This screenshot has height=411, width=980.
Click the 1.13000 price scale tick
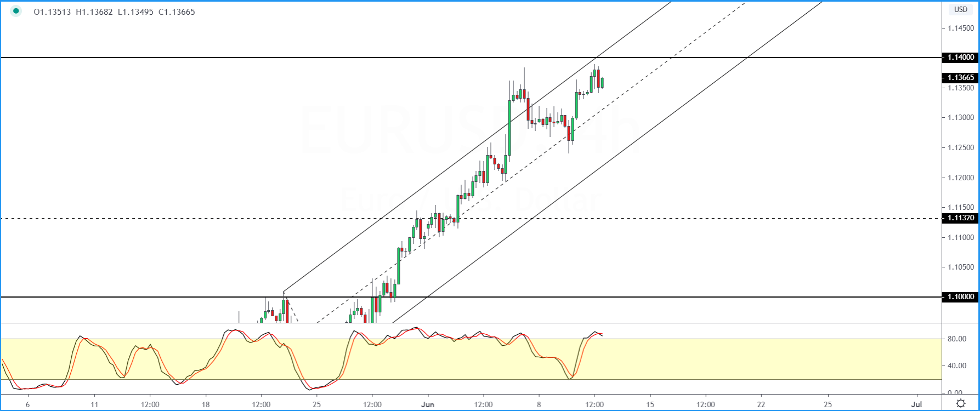(961, 118)
